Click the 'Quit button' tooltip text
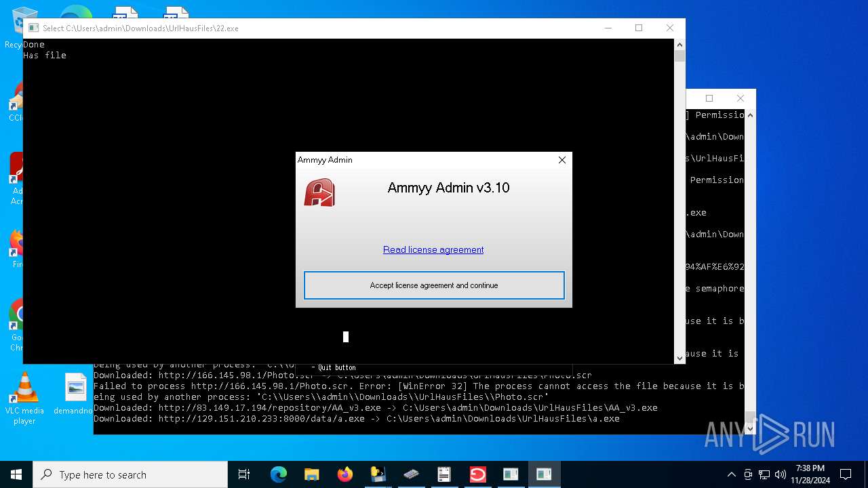Viewport: 868px width, 488px height. click(337, 367)
